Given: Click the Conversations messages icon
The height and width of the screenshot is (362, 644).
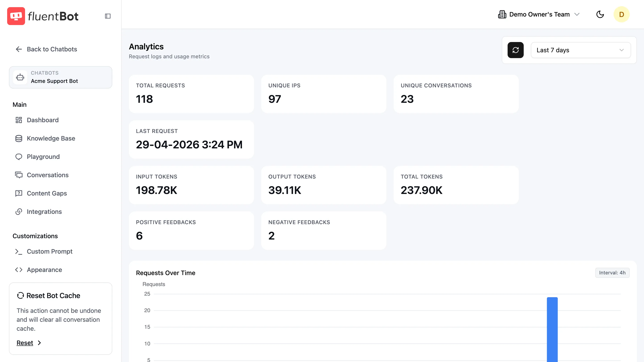Looking at the screenshot, I should point(19,175).
